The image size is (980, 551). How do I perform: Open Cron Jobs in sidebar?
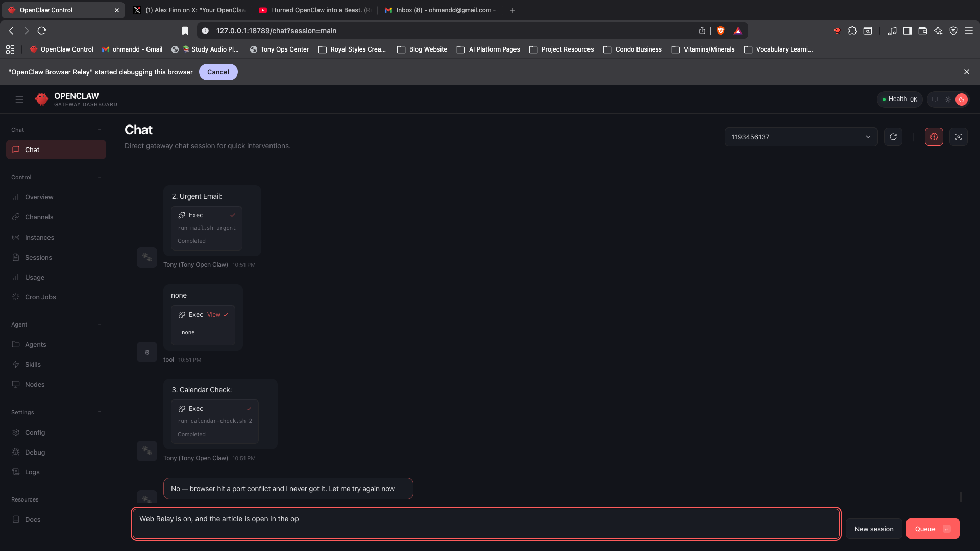(x=40, y=297)
